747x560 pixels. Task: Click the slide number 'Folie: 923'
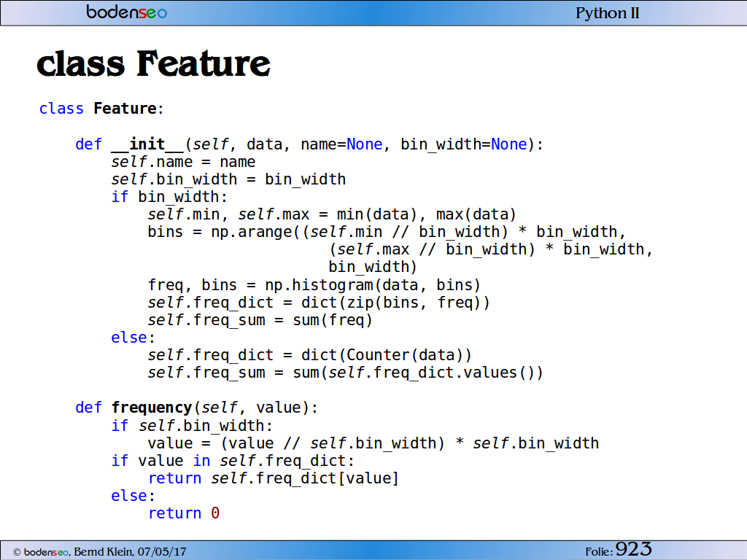[619, 550]
